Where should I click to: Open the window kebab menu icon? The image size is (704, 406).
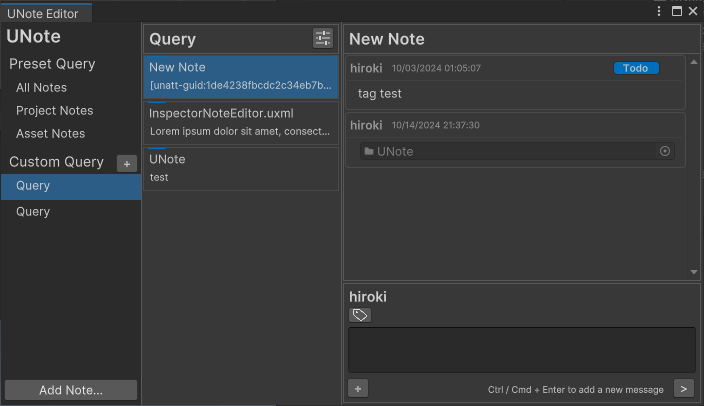click(659, 11)
